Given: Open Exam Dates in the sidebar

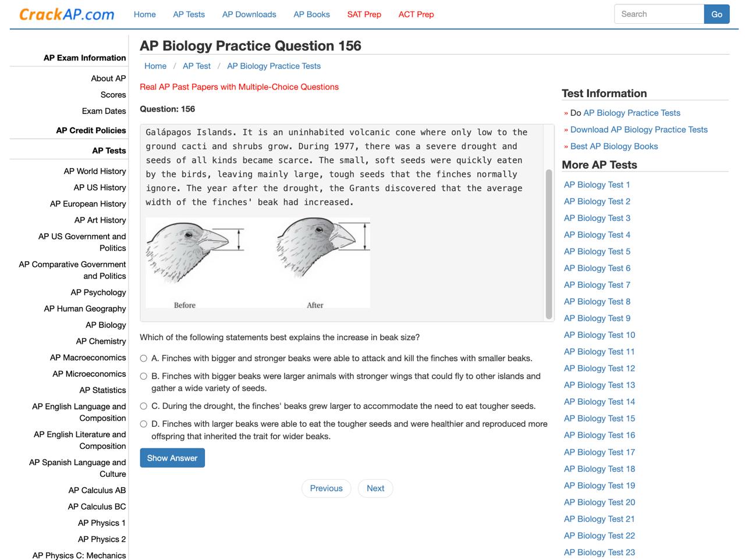Looking at the screenshot, I should pos(104,110).
